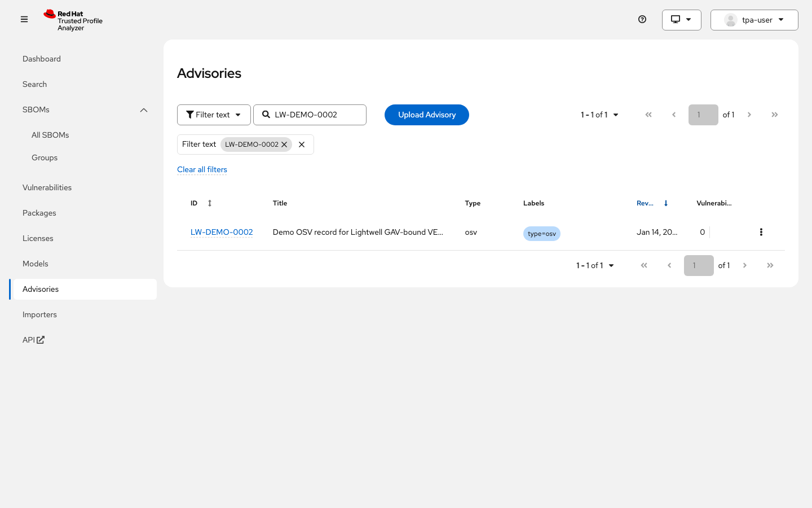Go to first page in bottom pagination
The width and height of the screenshot is (812, 508).
pyautogui.click(x=644, y=265)
